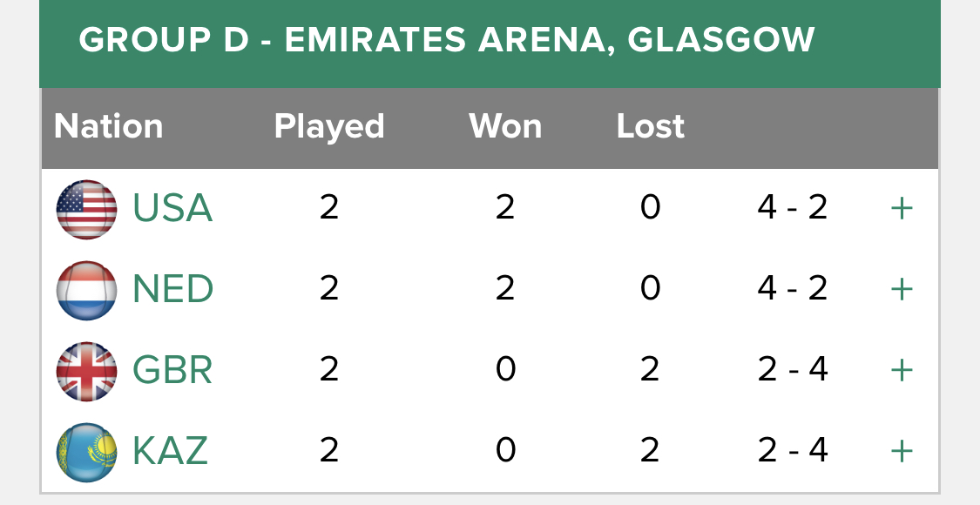Click the Kazakhstan flag icon

tap(86, 453)
